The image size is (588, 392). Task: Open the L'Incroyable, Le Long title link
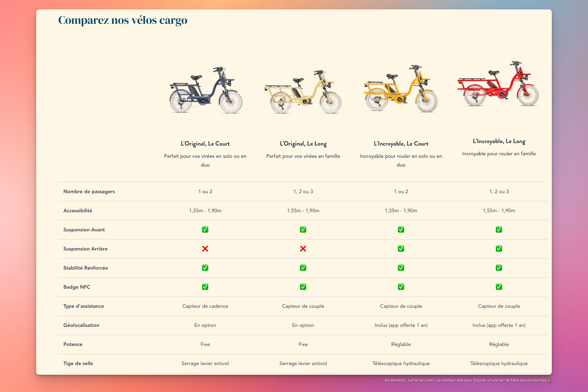499,141
